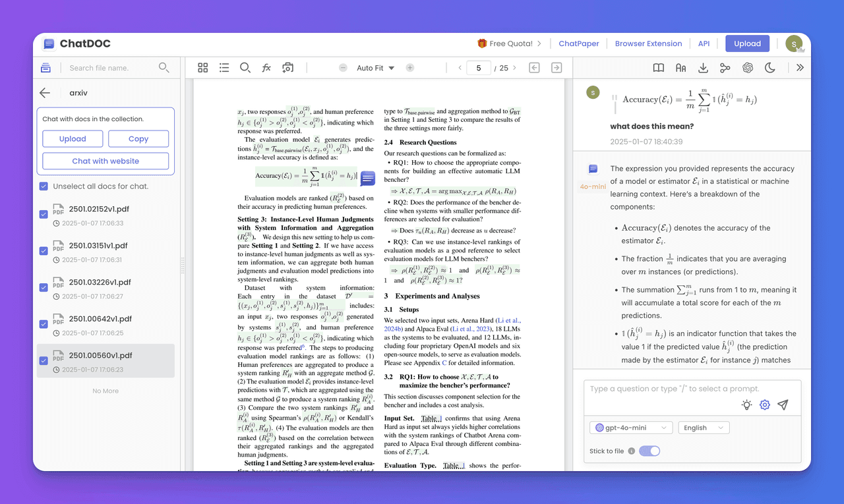Viewport: 844px width, 504px height.
Task: Uncheck the 2501.02152v1.pdf checkbox
Action: (x=44, y=214)
